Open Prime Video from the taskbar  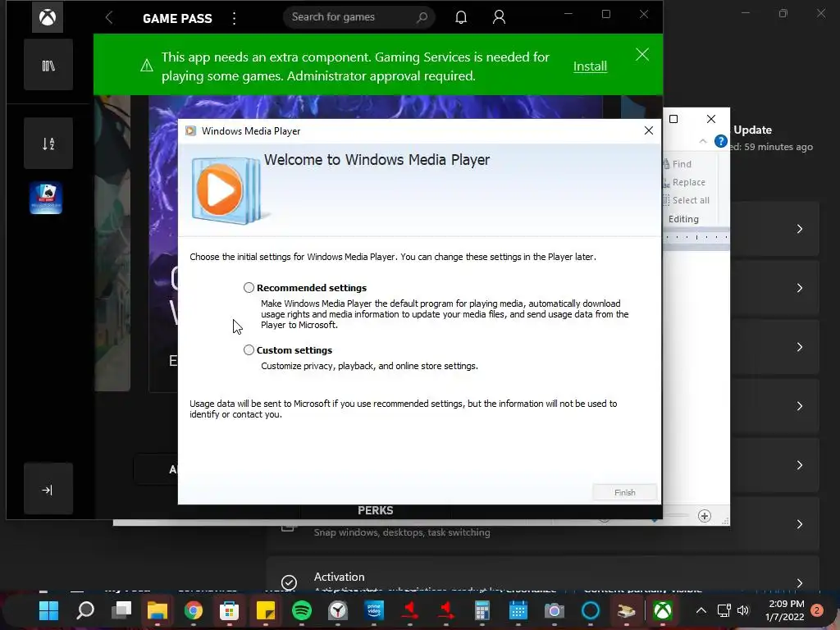pos(374,610)
